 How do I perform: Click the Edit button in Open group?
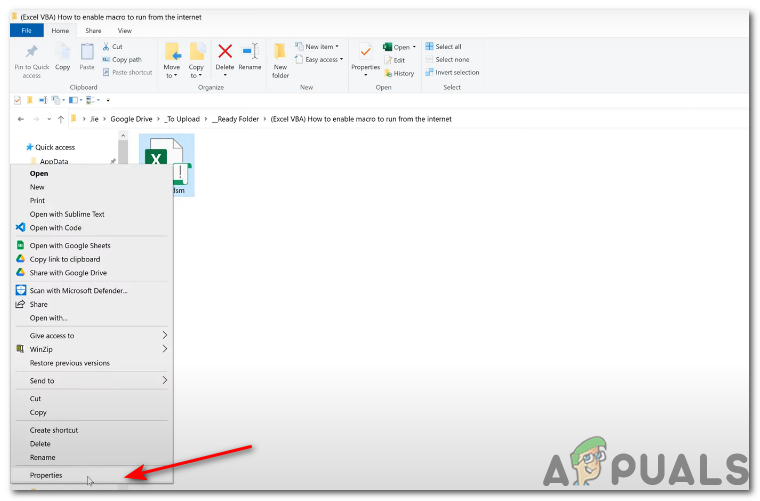click(x=395, y=60)
